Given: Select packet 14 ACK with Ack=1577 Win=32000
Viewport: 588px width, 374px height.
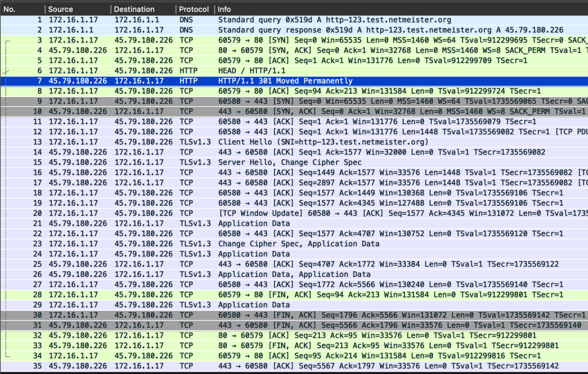Looking at the screenshot, I should click(x=294, y=152).
